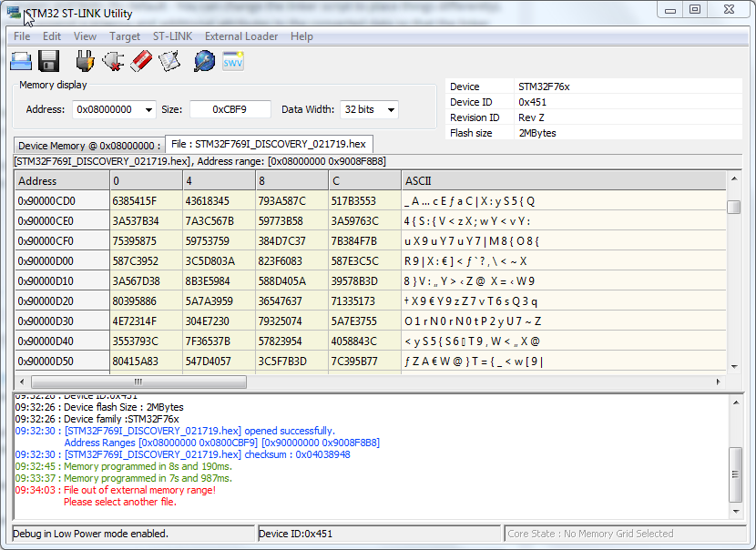Click memory cell 8B3E5984
The width and height of the screenshot is (756, 550).
[x=220, y=281]
